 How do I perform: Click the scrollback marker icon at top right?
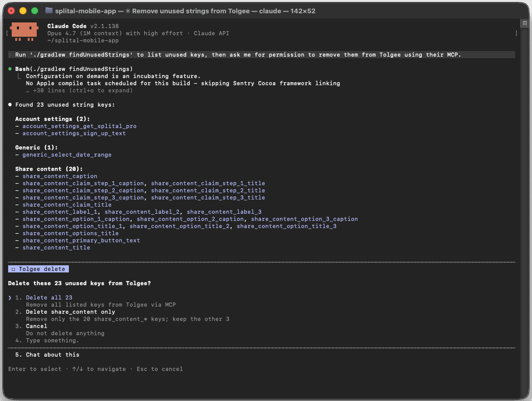point(524,23)
